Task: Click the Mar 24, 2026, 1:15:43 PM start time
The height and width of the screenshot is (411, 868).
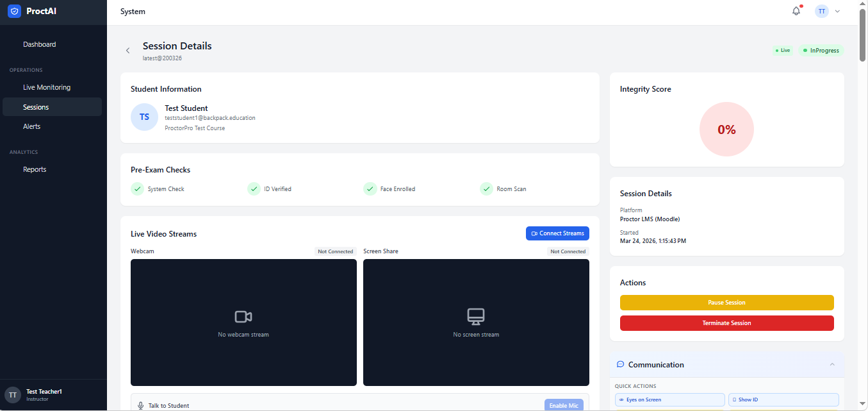Action: [653, 241]
